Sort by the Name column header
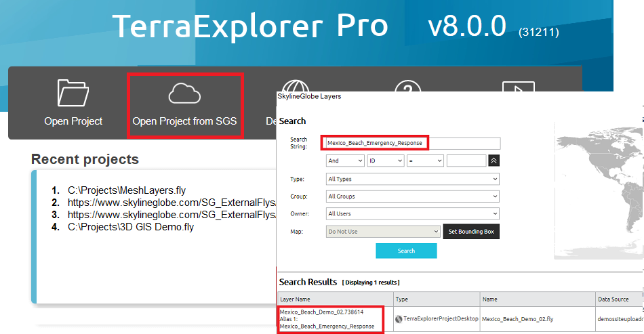 pos(538,299)
